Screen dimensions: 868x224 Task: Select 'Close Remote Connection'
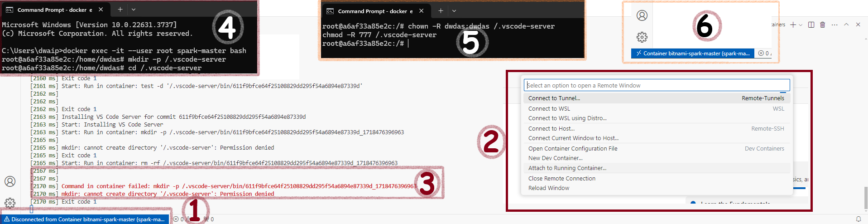click(x=656, y=178)
